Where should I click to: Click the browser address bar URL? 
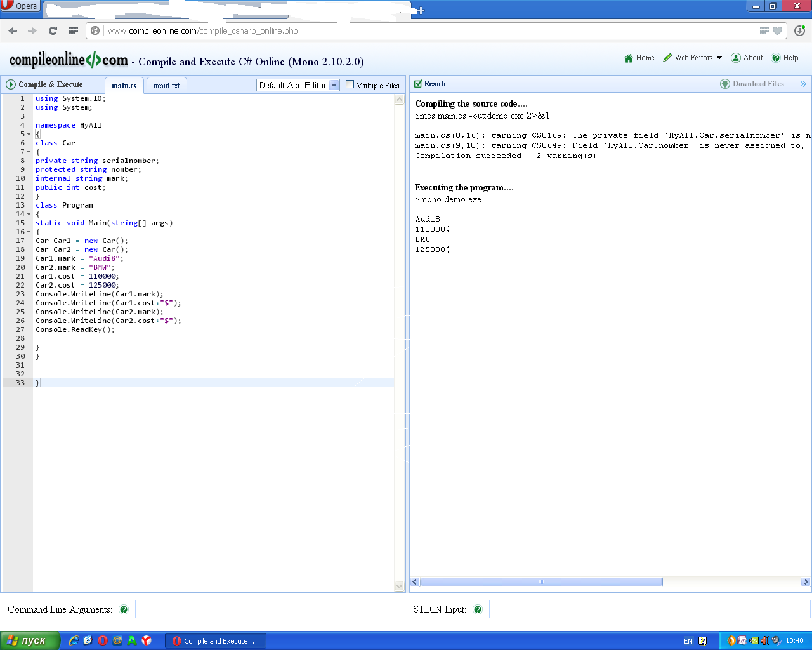point(202,30)
